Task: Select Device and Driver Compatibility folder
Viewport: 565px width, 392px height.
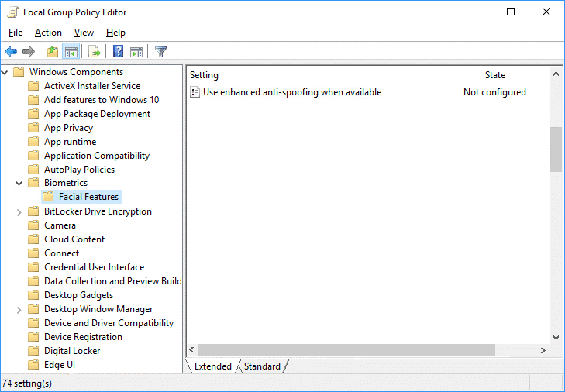Action: (109, 323)
